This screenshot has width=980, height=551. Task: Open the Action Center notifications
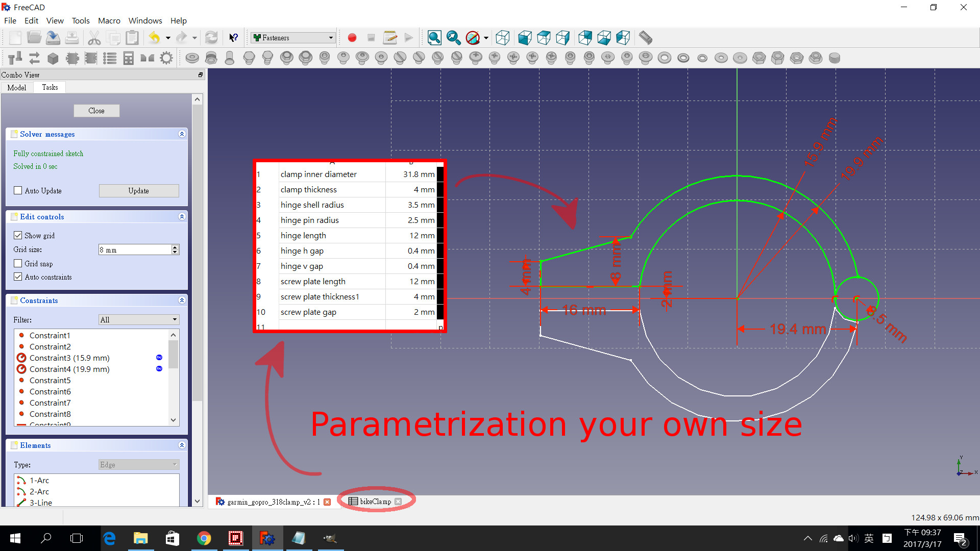point(960,539)
